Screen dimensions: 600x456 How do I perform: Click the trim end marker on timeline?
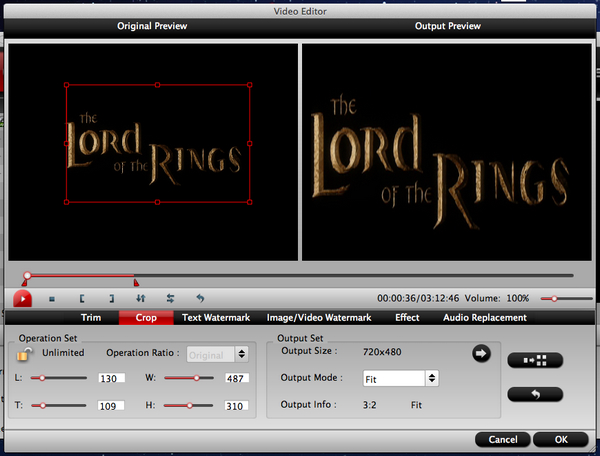click(136, 283)
